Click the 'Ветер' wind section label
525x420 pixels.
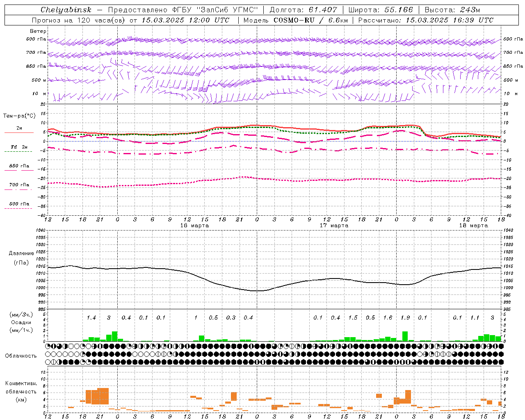pos(38,31)
